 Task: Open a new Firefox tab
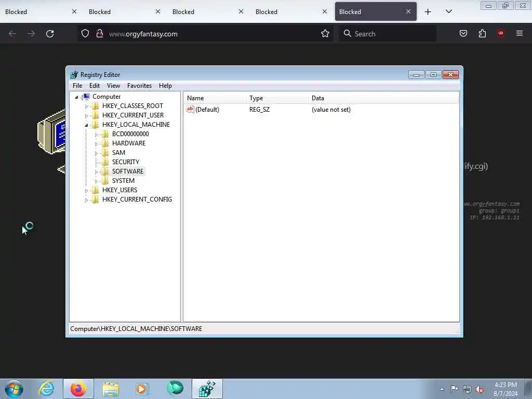(428, 12)
